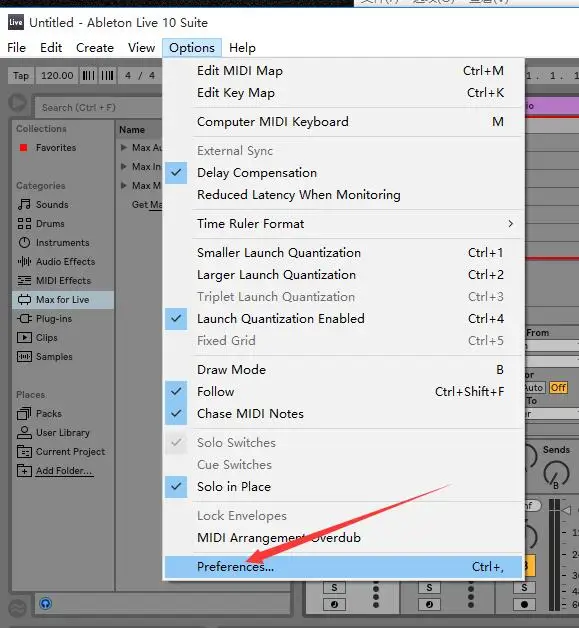579x628 pixels.
Task: Click the Tap tempo button
Action: pyautogui.click(x=21, y=76)
